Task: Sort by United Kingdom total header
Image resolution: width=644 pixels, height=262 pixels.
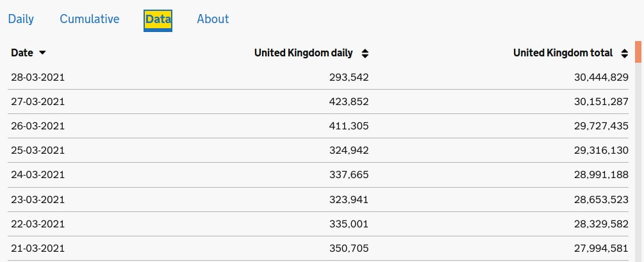Action: pyautogui.click(x=563, y=53)
